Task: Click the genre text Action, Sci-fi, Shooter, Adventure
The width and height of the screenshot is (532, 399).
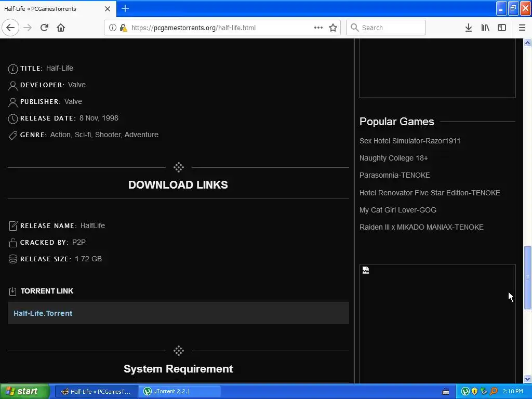Action: coord(104,135)
